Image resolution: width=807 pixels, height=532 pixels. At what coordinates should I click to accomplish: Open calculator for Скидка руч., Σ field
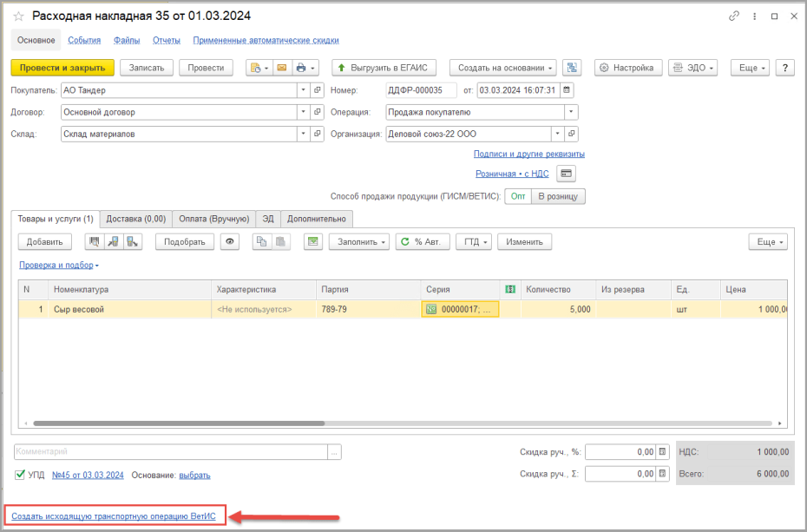pos(663,474)
